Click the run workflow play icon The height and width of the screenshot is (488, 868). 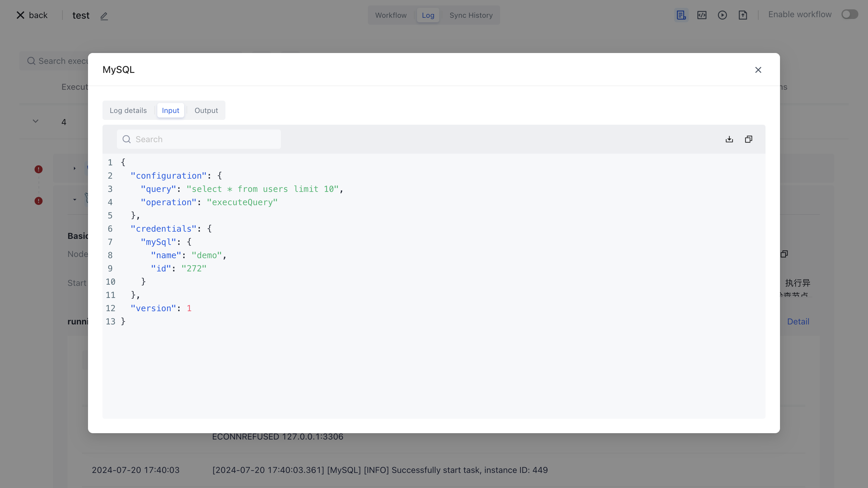[722, 15]
